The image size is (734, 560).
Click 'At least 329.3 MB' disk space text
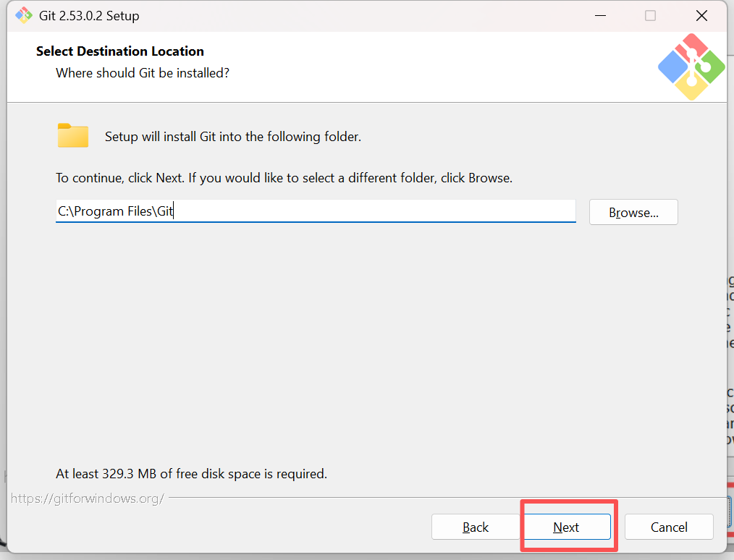pyautogui.click(x=191, y=473)
